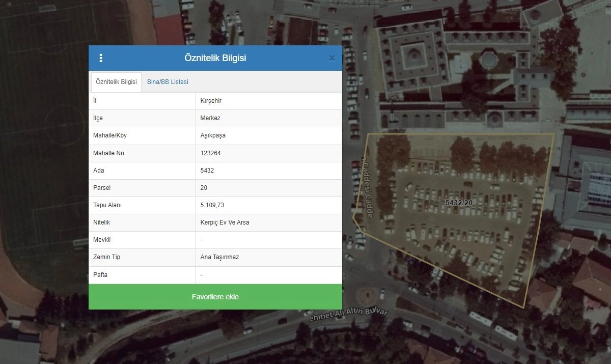
Task: Click the Favorilere ekle button
Action: click(215, 297)
